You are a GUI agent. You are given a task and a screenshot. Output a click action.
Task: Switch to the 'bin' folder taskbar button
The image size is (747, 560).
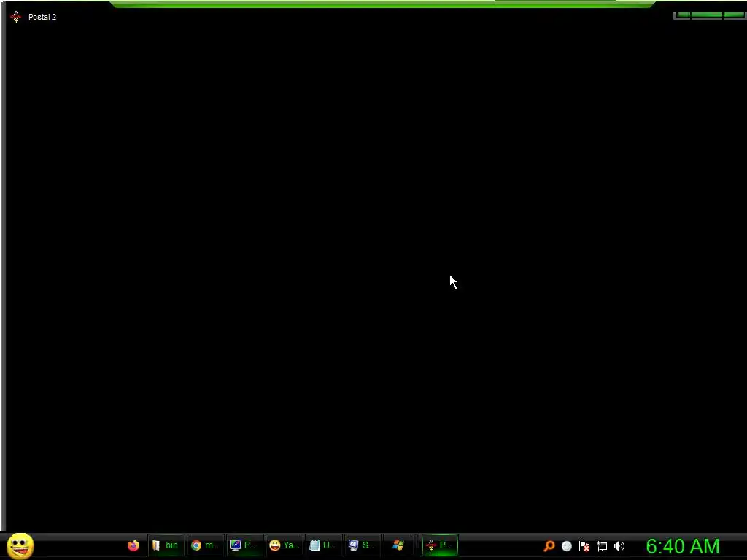click(166, 545)
